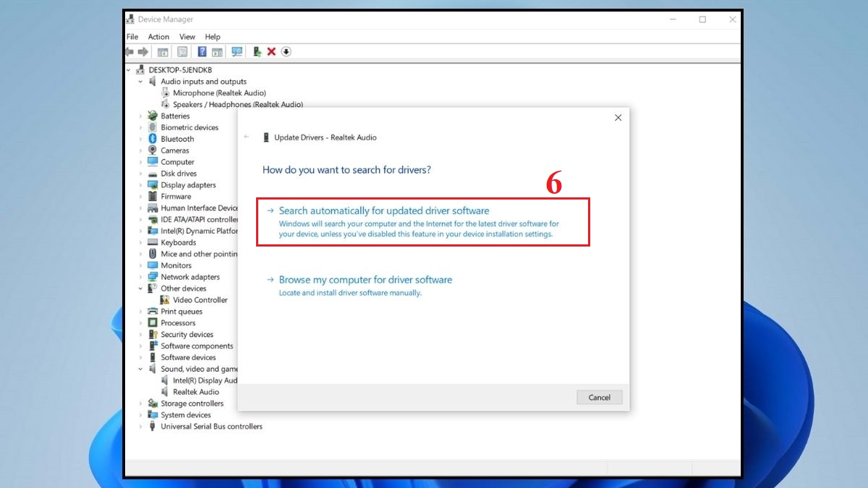Viewport: 868px width, 488px height.
Task: Select Speakers / Headphones (Realtek Audio) device
Action: click(x=238, y=104)
